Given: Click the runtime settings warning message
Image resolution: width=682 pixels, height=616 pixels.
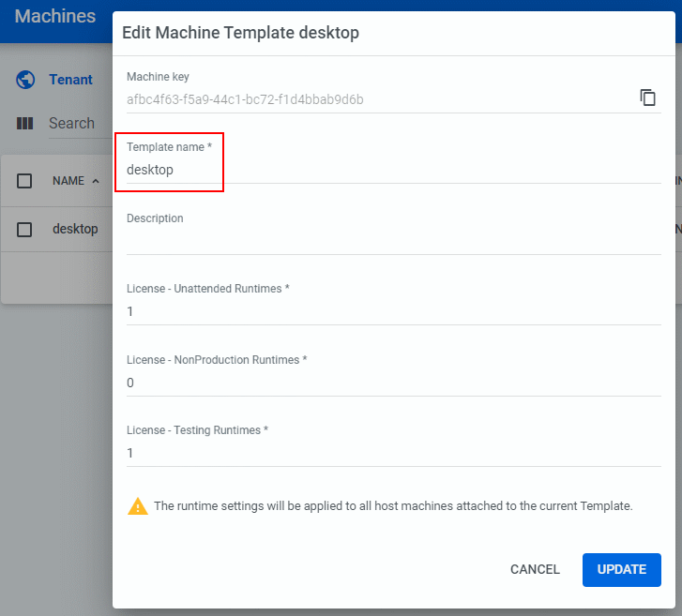Looking at the screenshot, I should 393,506.
